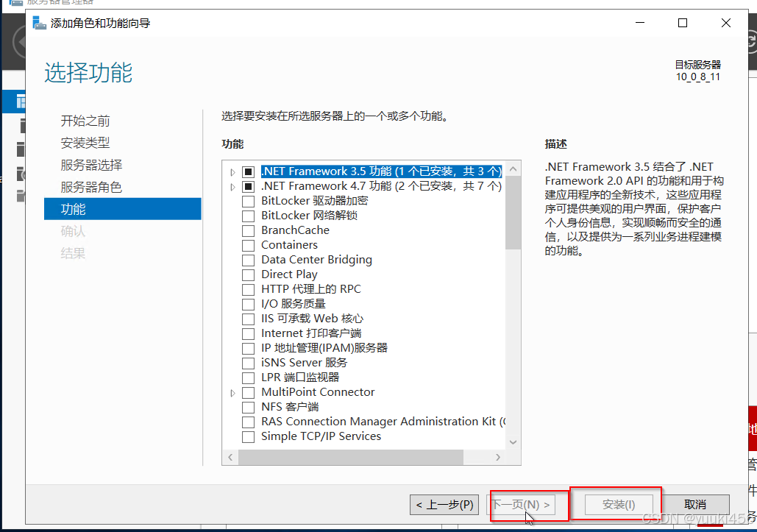Check LPR 端口监视器 checkbox

(x=248, y=378)
